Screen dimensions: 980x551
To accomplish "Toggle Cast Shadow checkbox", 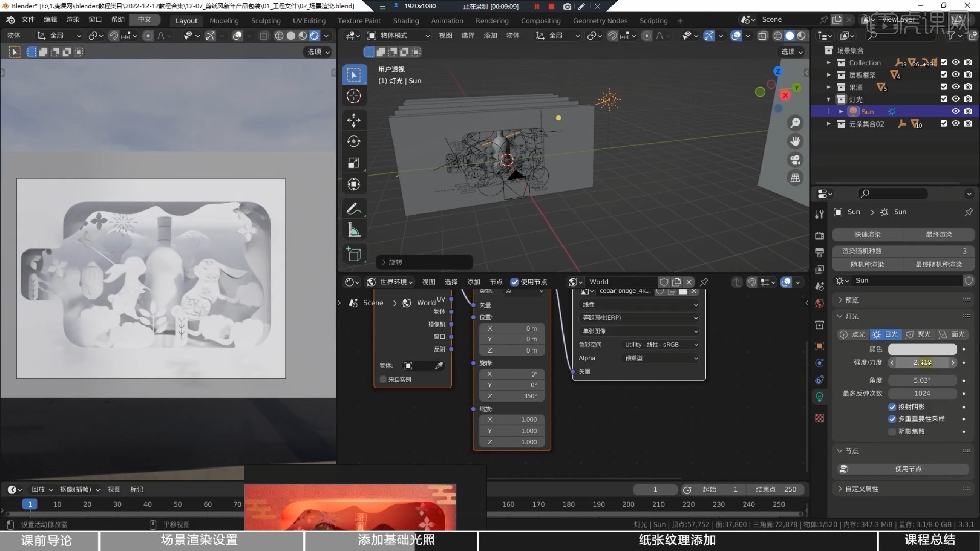I will [x=892, y=407].
